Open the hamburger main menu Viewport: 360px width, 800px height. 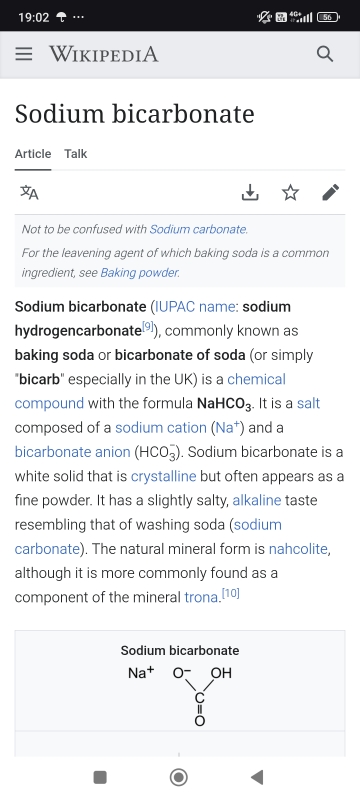point(23,54)
